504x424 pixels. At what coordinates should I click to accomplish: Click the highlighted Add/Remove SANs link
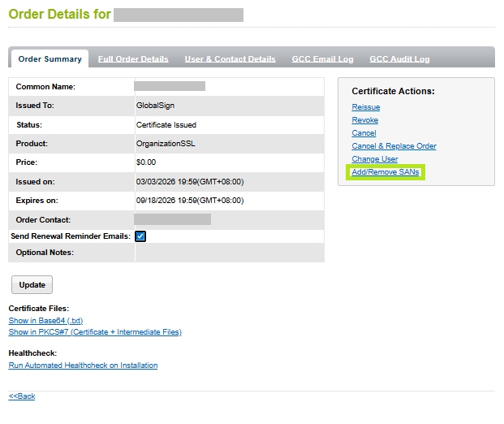click(x=385, y=172)
